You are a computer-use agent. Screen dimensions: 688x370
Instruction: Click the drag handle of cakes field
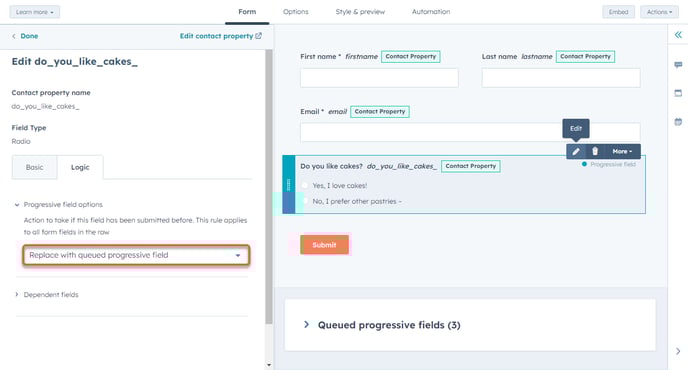(288, 185)
